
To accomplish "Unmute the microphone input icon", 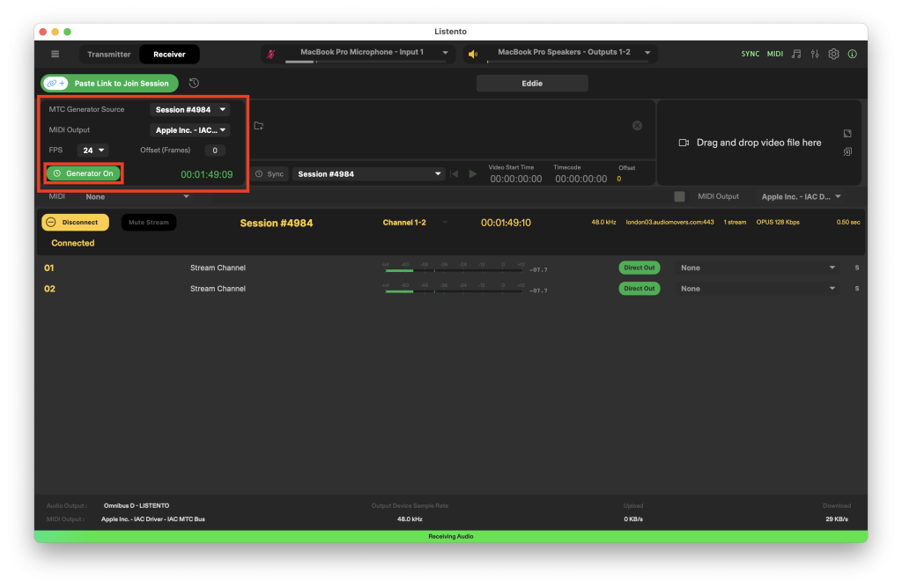I will (x=271, y=54).
